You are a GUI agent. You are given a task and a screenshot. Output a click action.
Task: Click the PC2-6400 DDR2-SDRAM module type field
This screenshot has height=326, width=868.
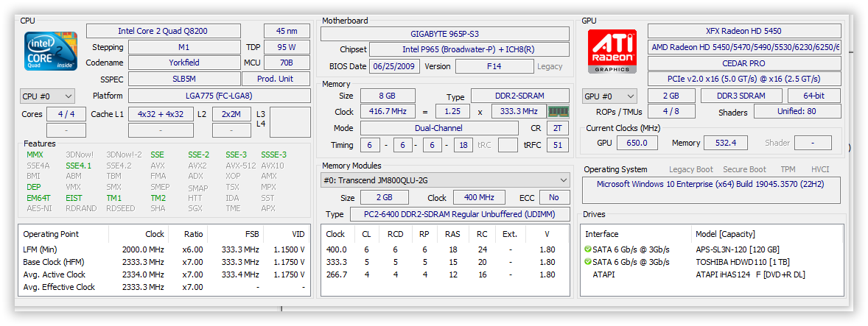[460, 214]
